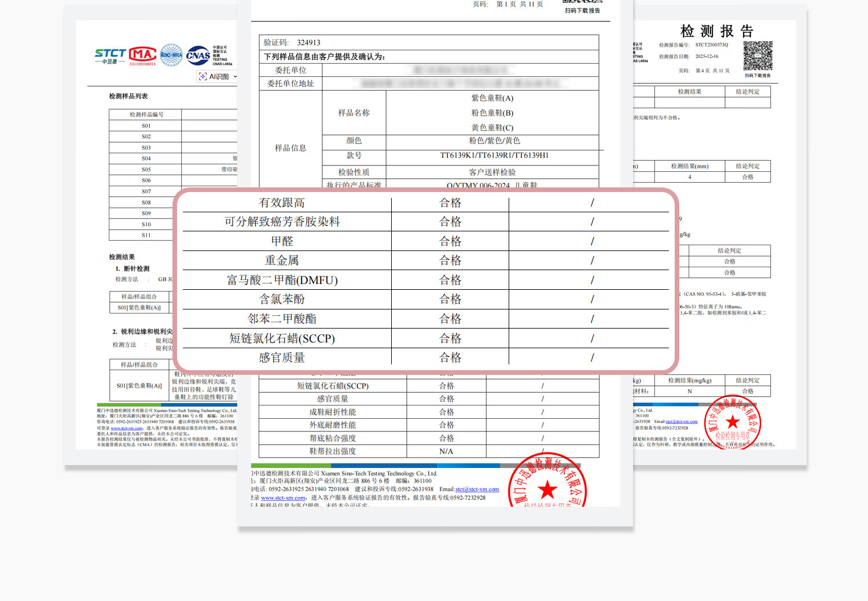Open the www.stct-xm.com link in center report
Viewport: 868px width, 601px height.
point(283,498)
